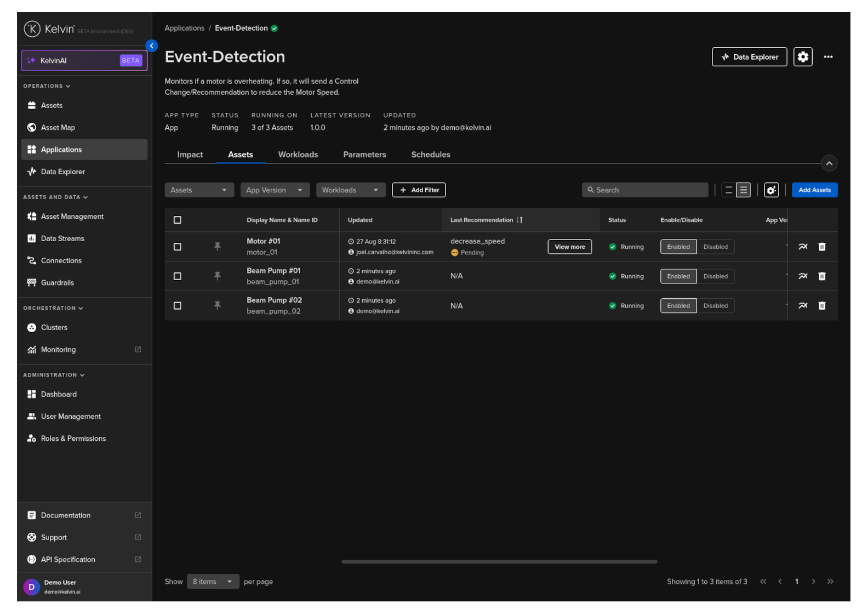Open Roles & Permissions in the sidebar
Image resolution: width=868 pixels, height=614 pixels.
click(x=84, y=439)
